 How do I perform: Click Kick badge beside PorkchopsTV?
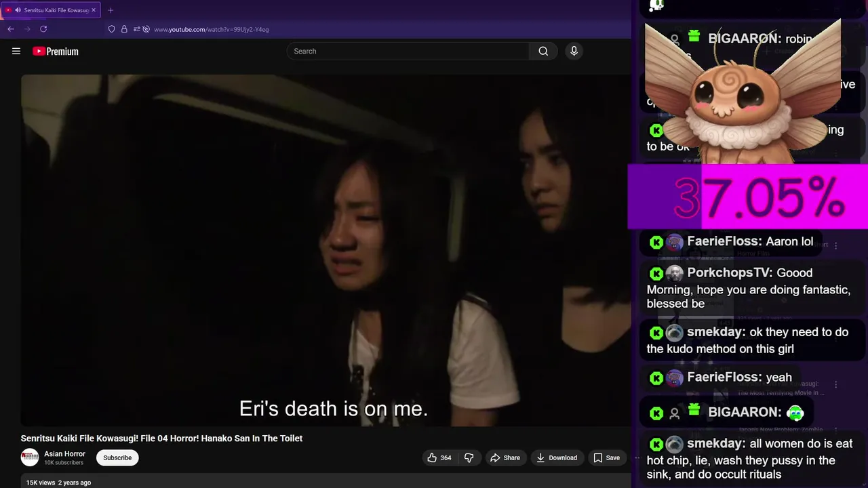click(656, 274)
